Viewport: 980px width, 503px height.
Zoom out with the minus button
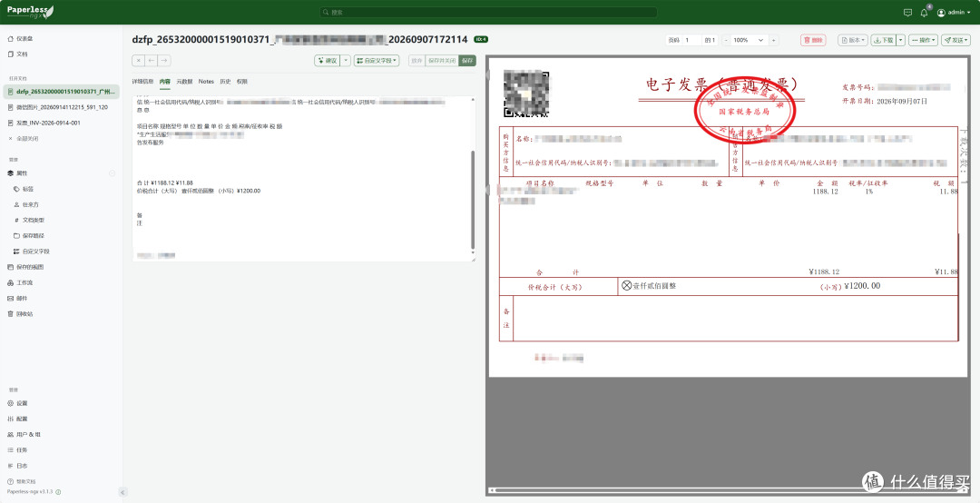coord(726,40)
